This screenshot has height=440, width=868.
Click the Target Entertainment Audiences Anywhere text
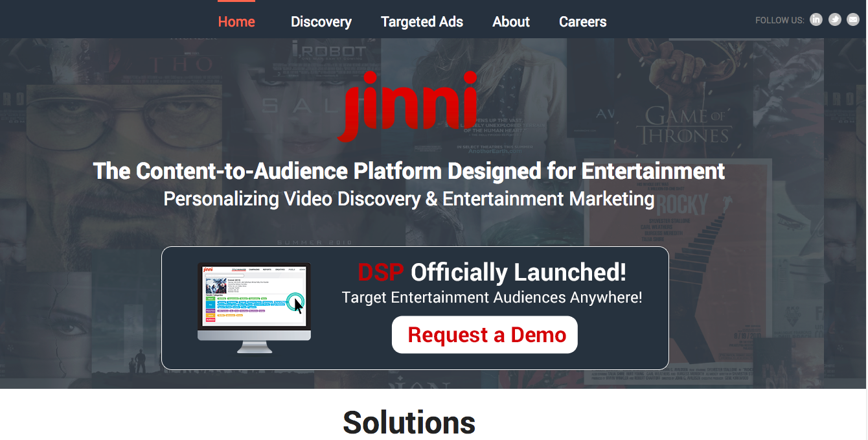pos(492,297)
